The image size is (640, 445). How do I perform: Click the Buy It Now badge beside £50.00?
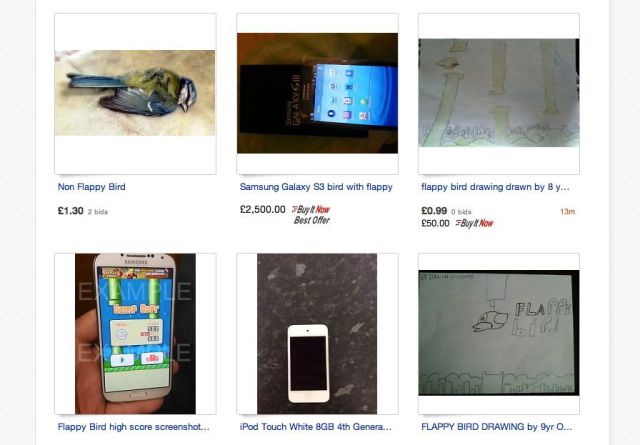[474, 223]
